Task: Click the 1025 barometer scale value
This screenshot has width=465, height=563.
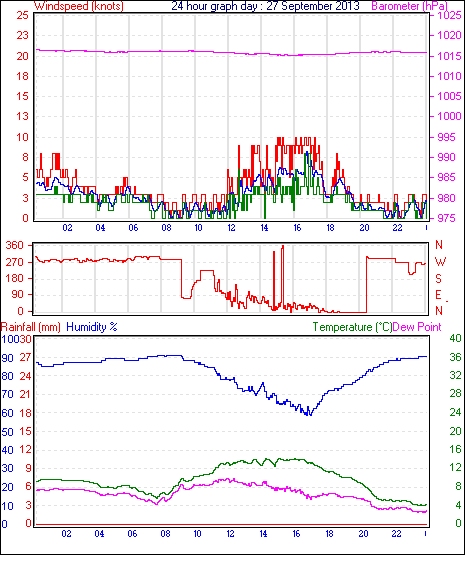Action: click(x=449, y=15)
